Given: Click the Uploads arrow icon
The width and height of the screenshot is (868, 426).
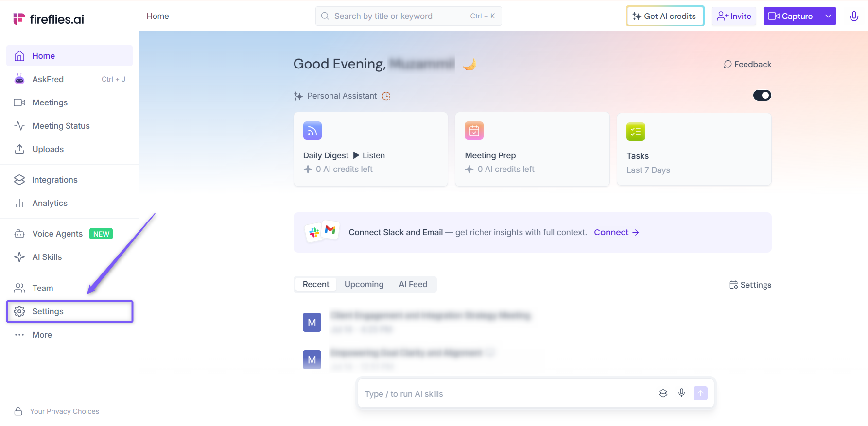Looking at the screenshot, I should 19,149.
